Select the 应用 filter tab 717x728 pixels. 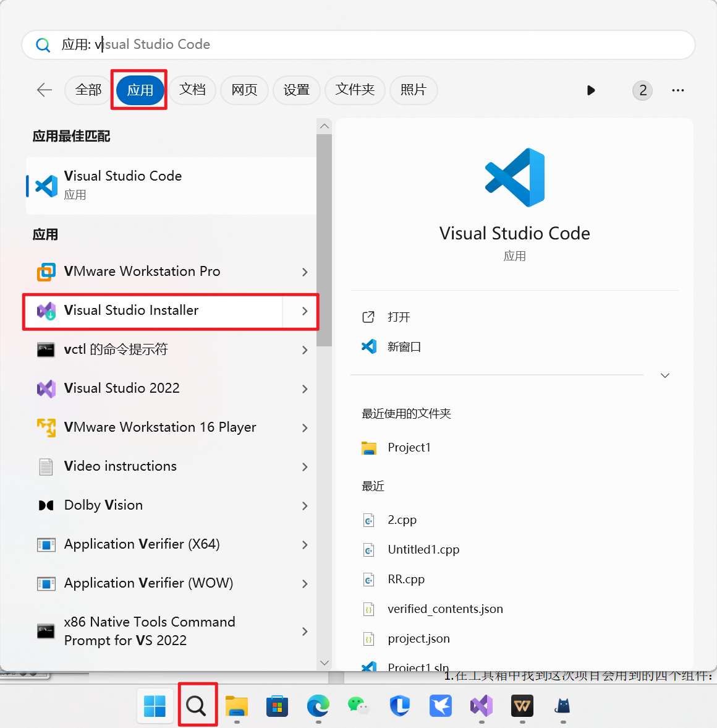140,90
